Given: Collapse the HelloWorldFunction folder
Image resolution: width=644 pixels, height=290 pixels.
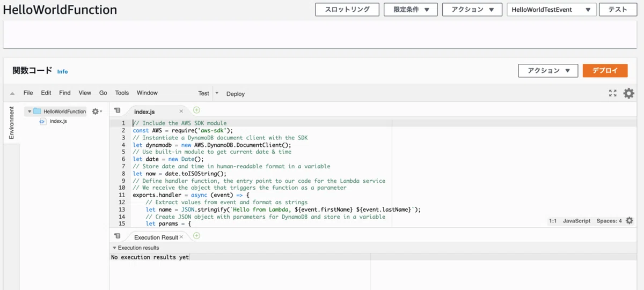Looking at the screenshot, I should click(29, 111).
